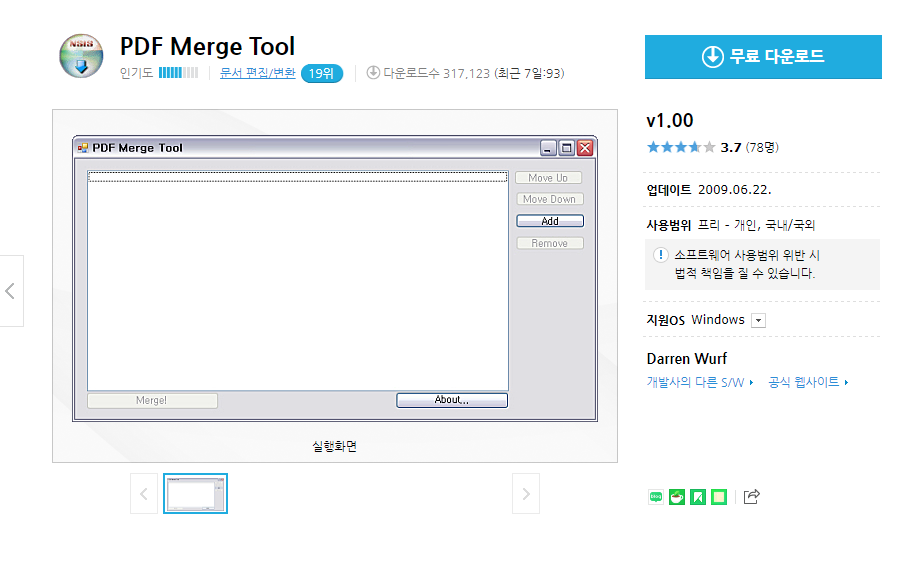The height and width of the screenshot is (565, 909).
Task: Open developer's other S/W link
Action: (x=700, y=382)
